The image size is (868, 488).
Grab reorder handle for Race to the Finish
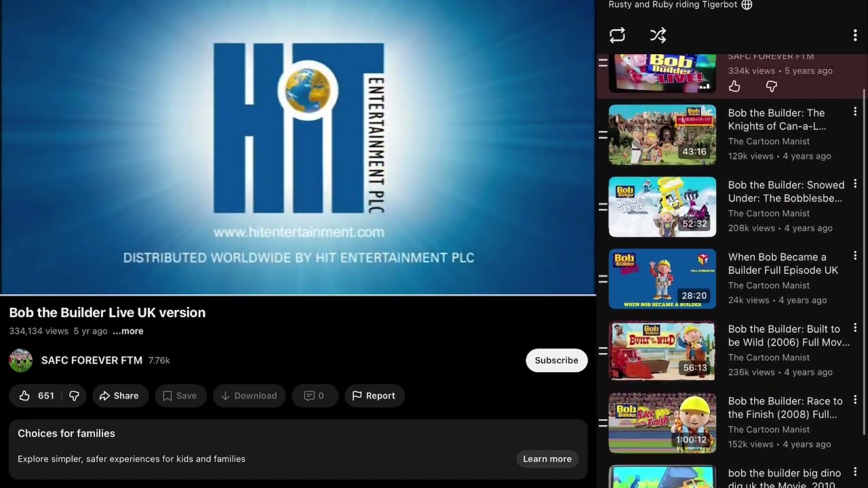(x=602, y=423)
